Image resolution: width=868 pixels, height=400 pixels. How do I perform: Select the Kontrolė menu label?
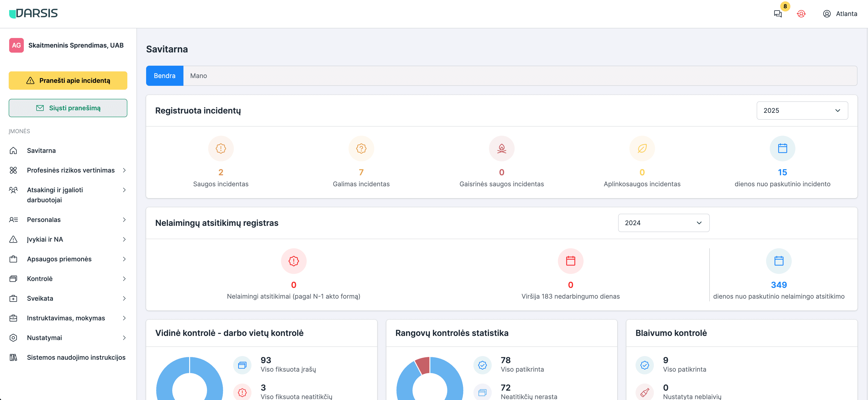40,279
